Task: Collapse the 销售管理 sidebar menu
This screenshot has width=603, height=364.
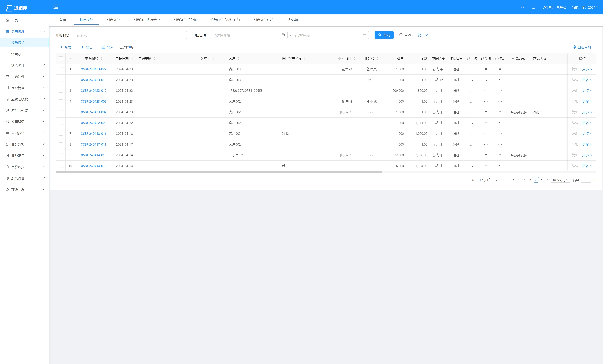Action: coord(44,31)
